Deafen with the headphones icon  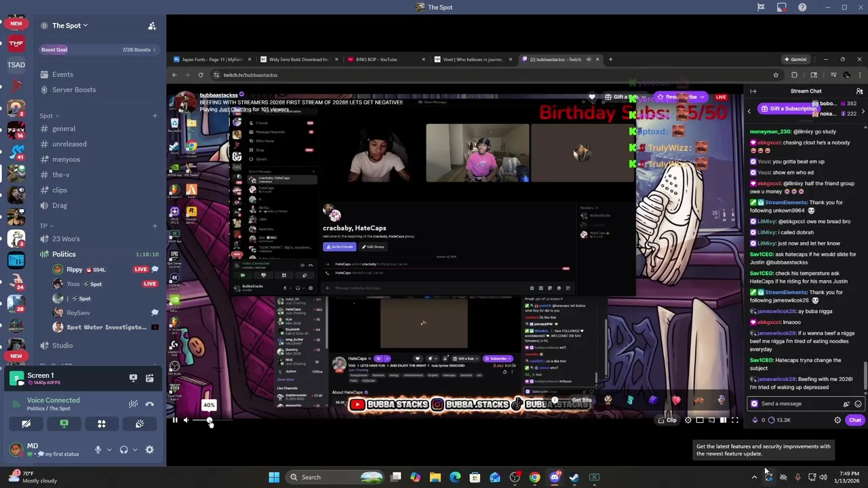pos(123,449)
